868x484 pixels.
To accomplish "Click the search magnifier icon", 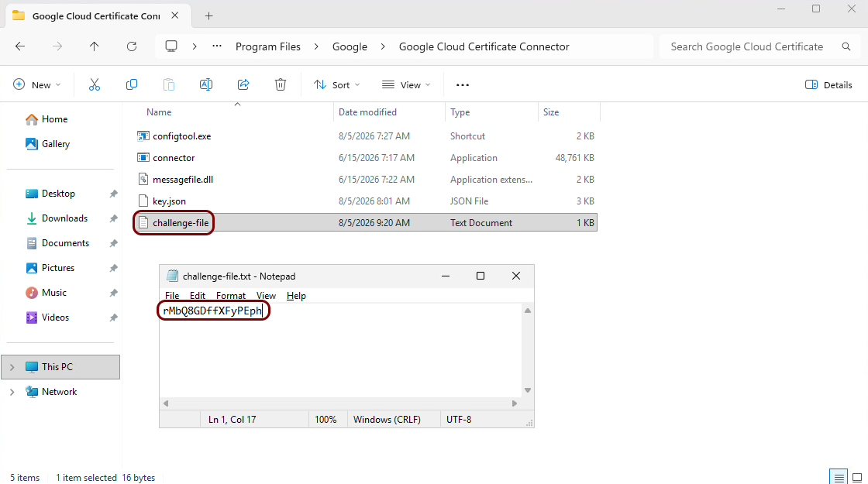I will point(846,46).
